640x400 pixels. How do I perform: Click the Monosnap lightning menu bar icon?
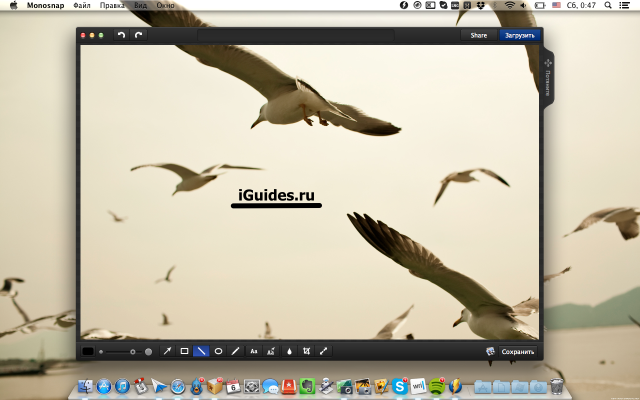[404, 5]
